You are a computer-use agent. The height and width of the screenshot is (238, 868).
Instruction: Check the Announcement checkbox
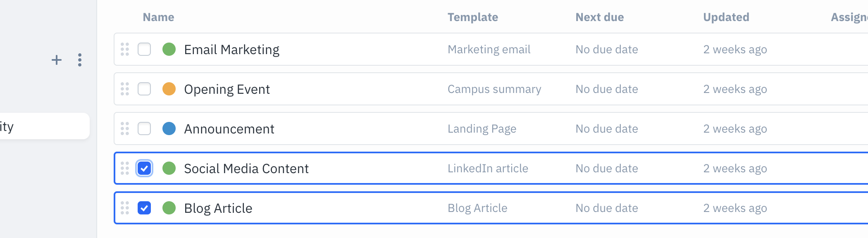coord(144,129)
